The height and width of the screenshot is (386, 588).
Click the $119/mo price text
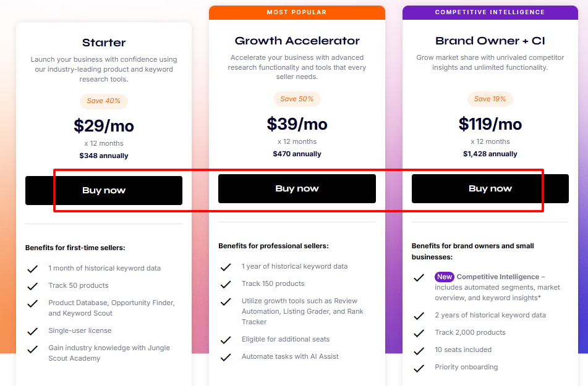pos(490,124)
